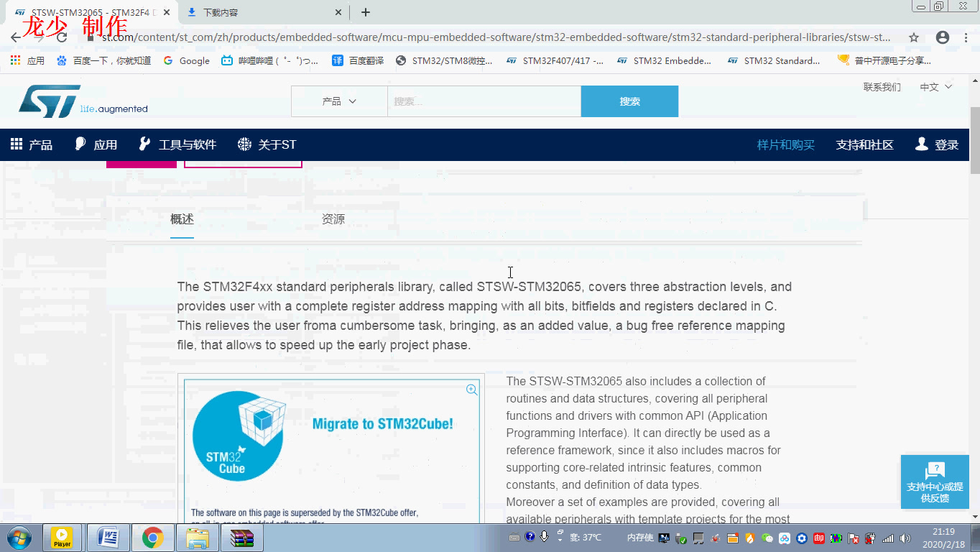The height and width of the screenshot is (552, 980).
Task: Open the apps grid icon next to 产品 menu
Action: click(x=15, y=144)
